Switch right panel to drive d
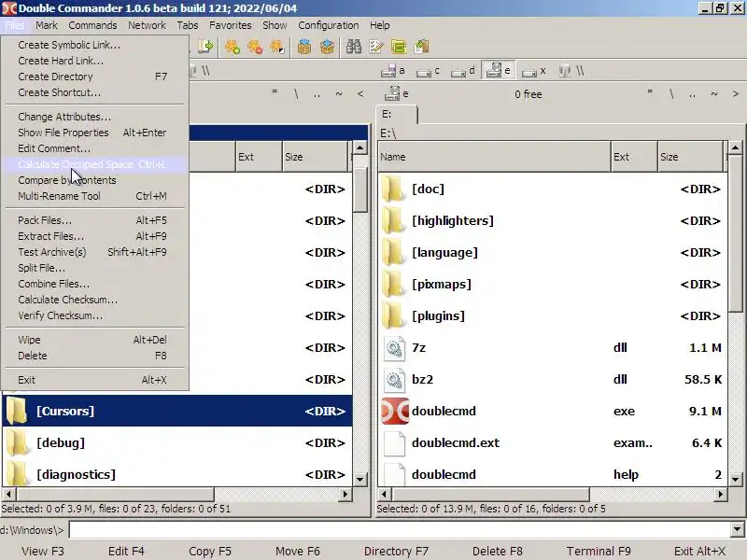Viewport: 747px width, 560px height. click(463, 71)
